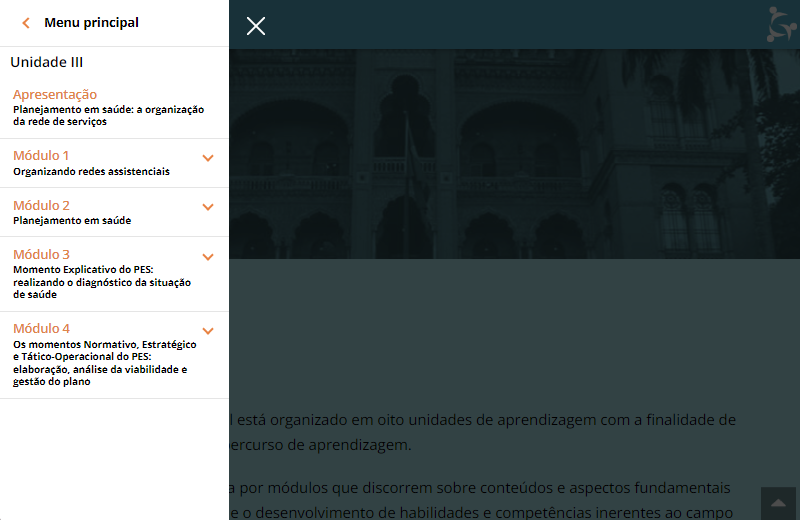Select the Módulo 2 title
The width and height of the screenshot is (800, 520).
(x=41, y=205)
